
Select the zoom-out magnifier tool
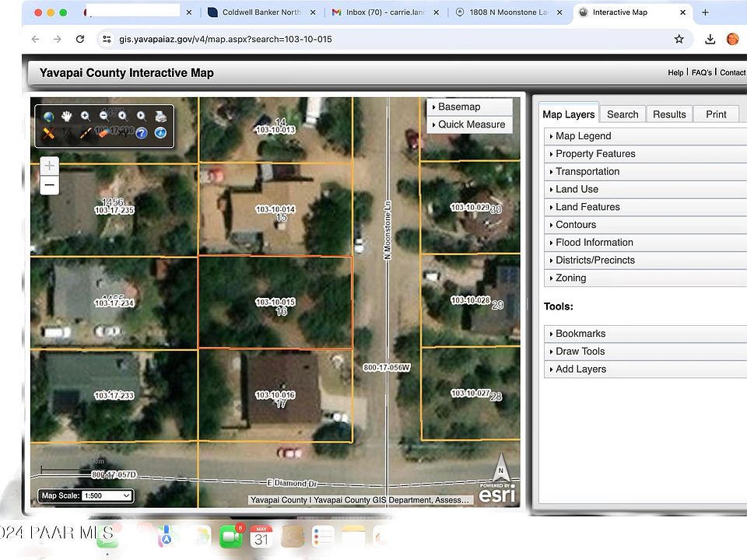[103, 116]
